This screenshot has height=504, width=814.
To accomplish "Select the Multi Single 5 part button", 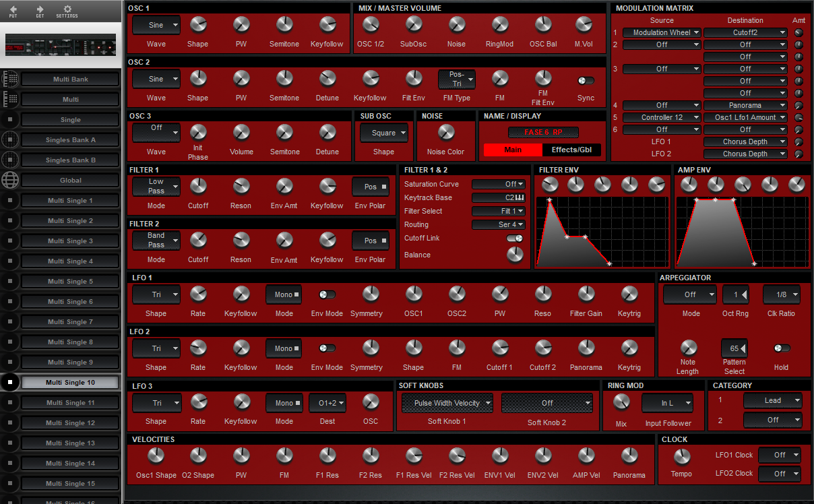I will click(x=71, y=281).
